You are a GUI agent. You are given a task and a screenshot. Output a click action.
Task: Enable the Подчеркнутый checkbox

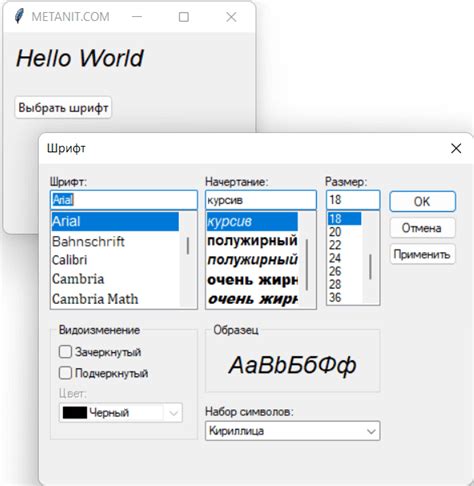[65, 373]
